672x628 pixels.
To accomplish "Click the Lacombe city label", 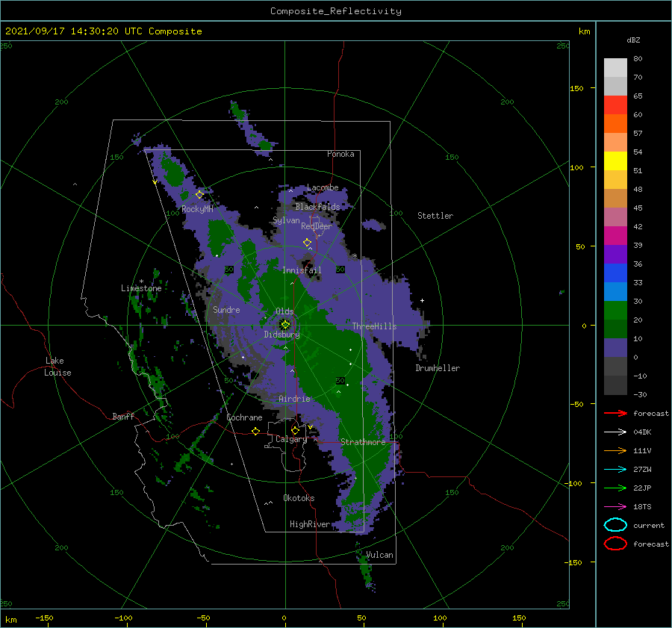I will click(x=323, y=187).
